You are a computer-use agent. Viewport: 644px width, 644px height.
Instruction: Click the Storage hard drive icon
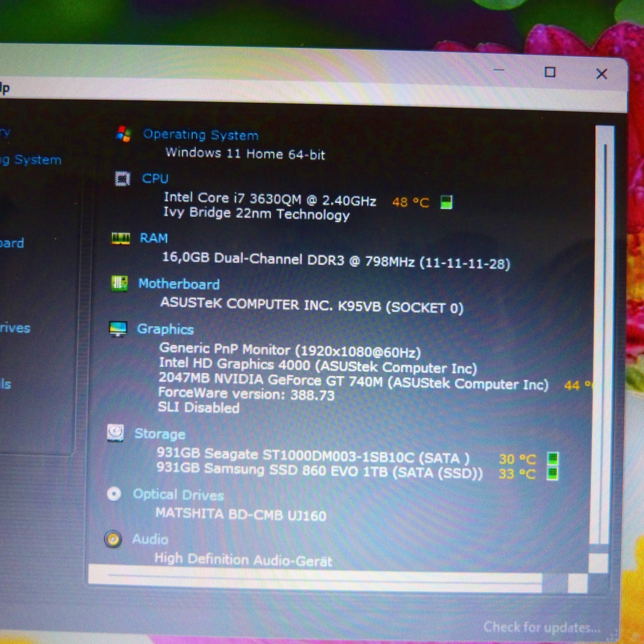(116, 433)
